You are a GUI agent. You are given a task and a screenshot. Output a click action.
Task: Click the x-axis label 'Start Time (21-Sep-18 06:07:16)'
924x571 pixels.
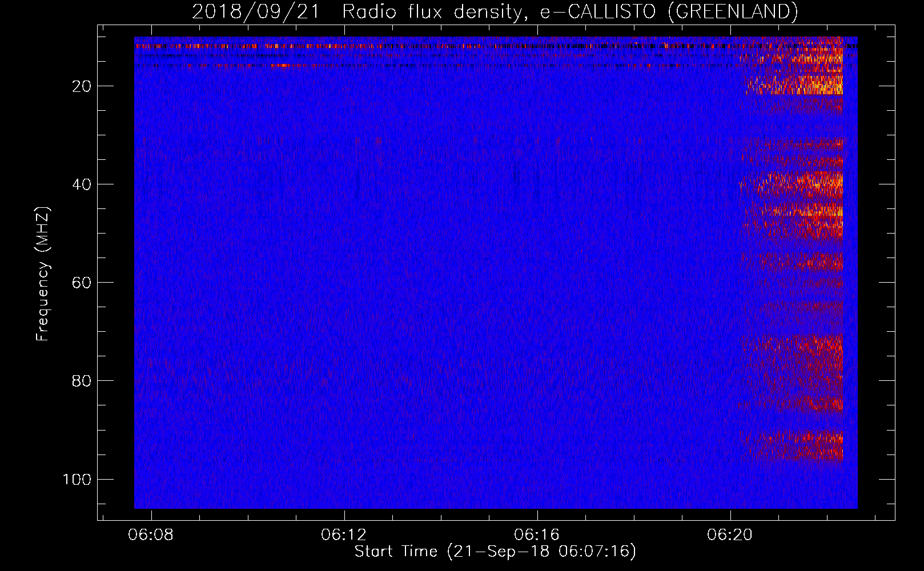point(495,552)
